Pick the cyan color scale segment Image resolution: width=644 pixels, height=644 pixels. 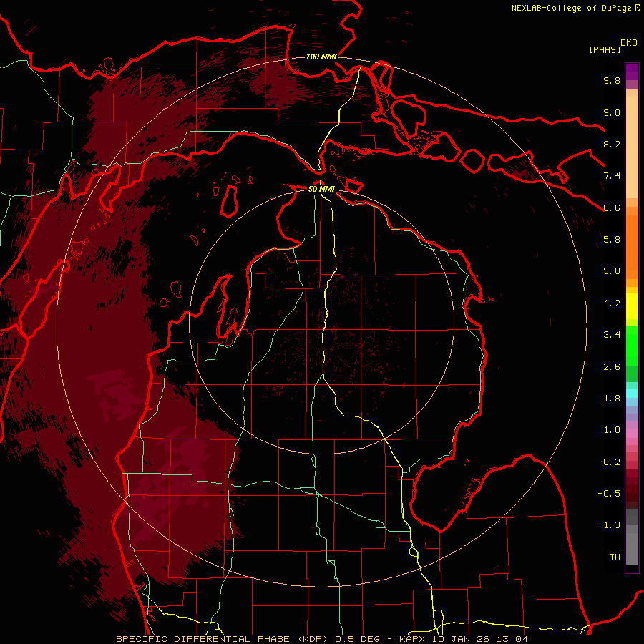tap(632, 394)
